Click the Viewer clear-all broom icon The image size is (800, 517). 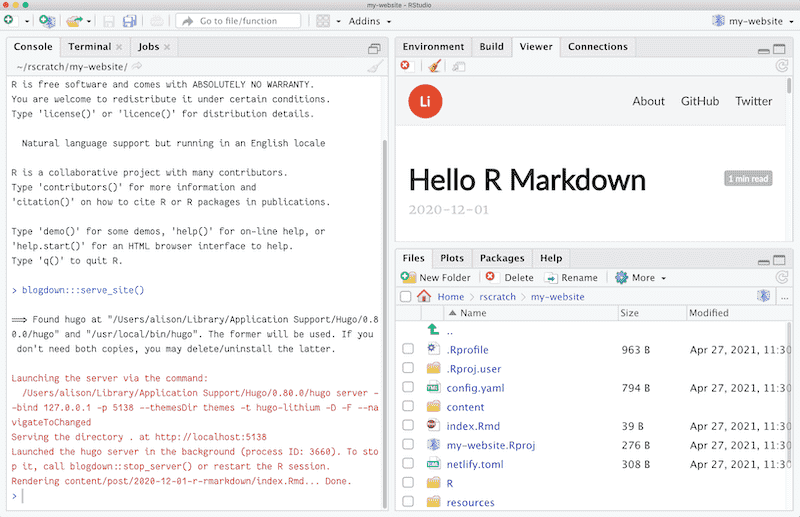click(x=434, y=66)
